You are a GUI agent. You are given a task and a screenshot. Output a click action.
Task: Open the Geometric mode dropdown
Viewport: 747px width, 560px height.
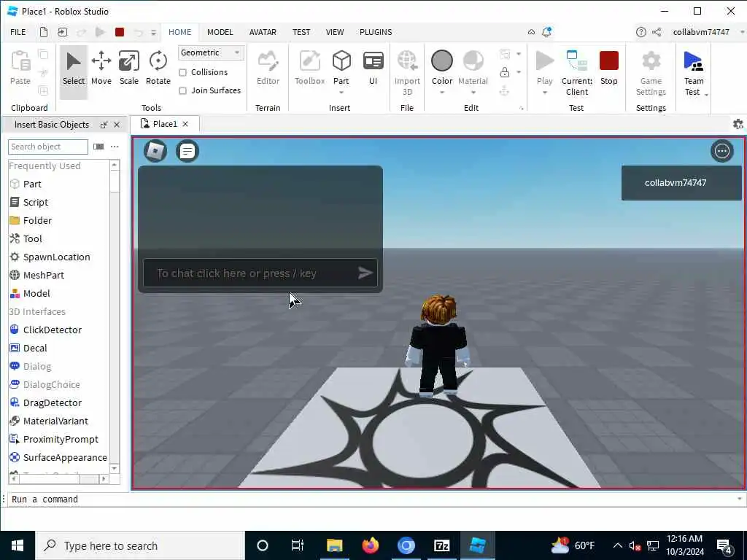pos(211,52)
